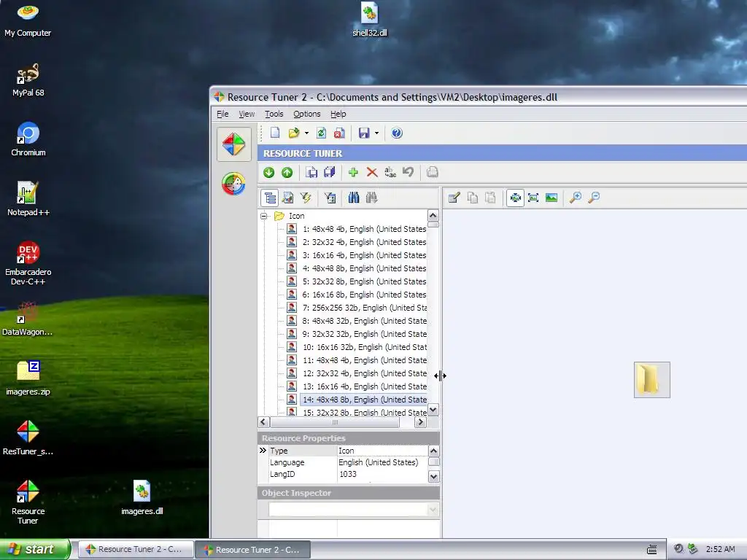Screen dimensions: 747x560
Task: Open the File menu
Action: click(x=222, y=114)
